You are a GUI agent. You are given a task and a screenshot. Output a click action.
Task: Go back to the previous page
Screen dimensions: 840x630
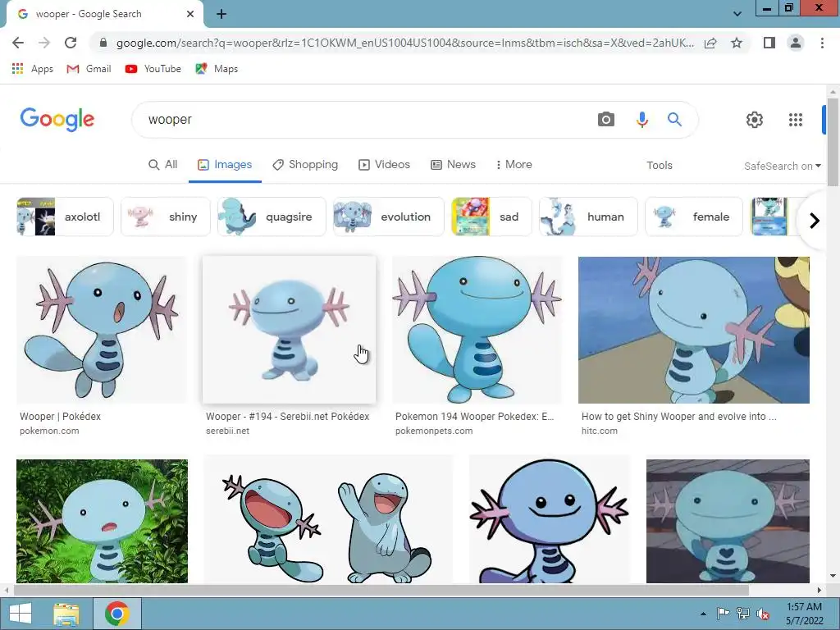tap(18, 43)
